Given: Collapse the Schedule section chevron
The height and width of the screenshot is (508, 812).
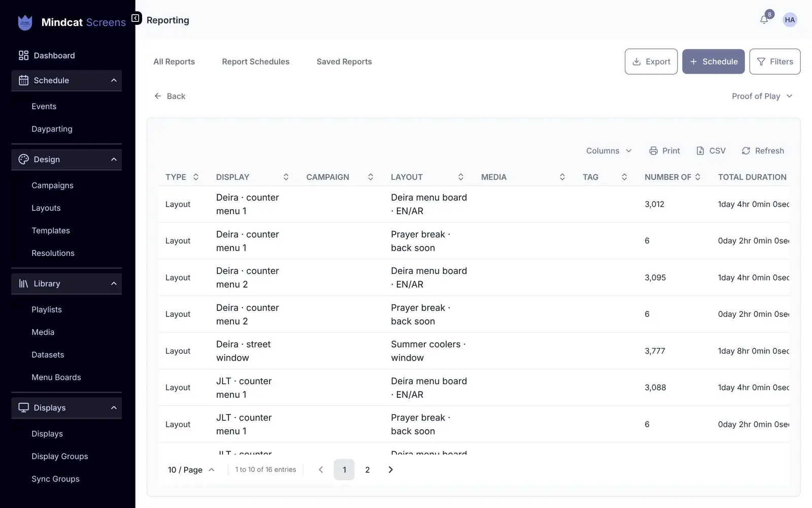Looking at the screenshot, I should click(114, 80).
